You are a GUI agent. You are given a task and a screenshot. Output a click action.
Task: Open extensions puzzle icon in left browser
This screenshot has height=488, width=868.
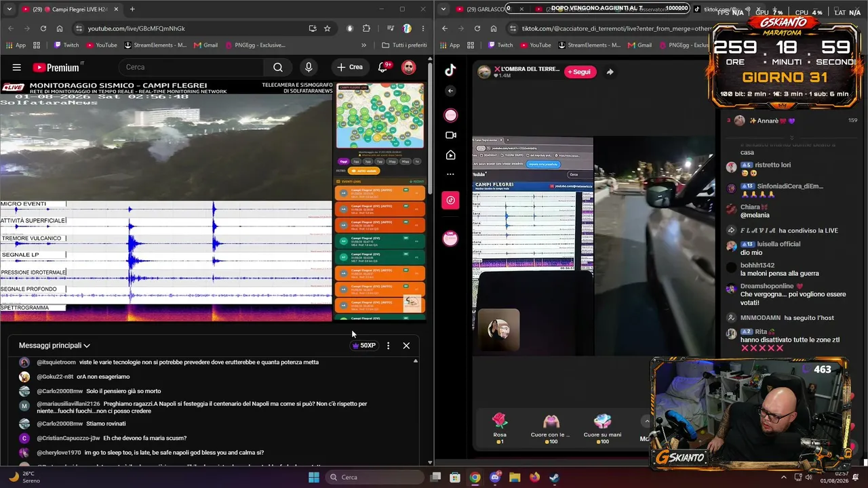pyautogui.click(x=367, y=28)
